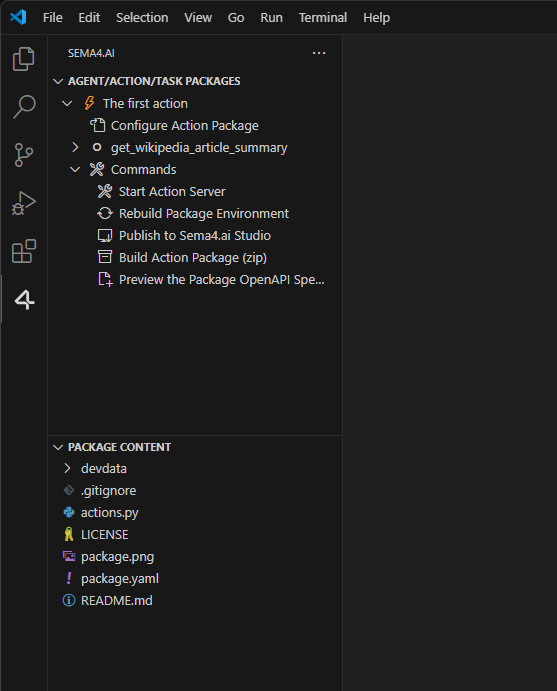
Task: Open the Run menu
Action: click(x=271, y=18)
